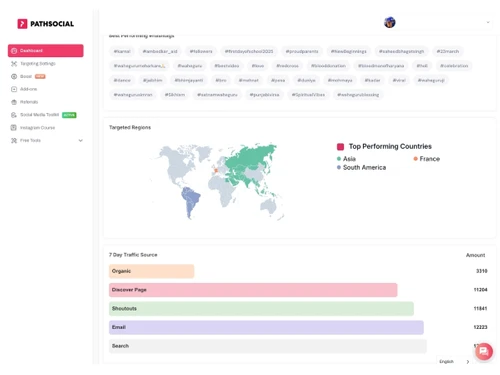Screen dimensions: 500x375
Task: Click the #mehnat hashtag
Action: pyautogui.click(x=249, y=80)
